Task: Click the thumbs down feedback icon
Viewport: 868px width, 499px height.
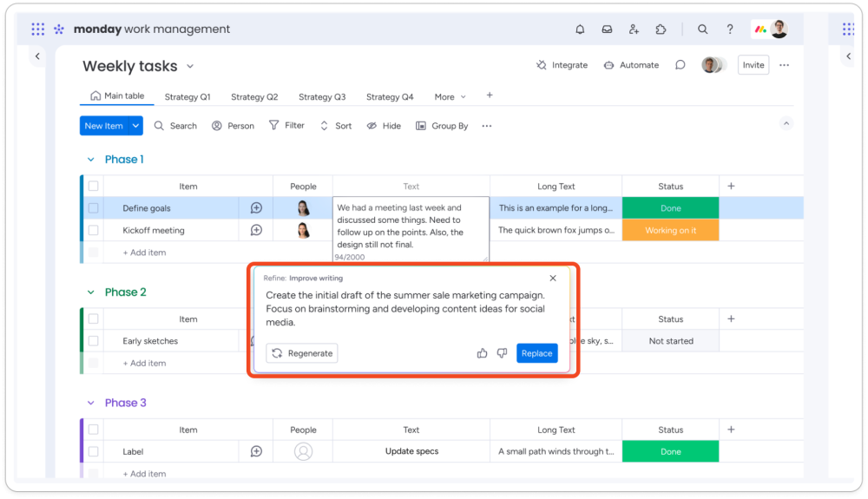Action: click(x=502, y=353)
